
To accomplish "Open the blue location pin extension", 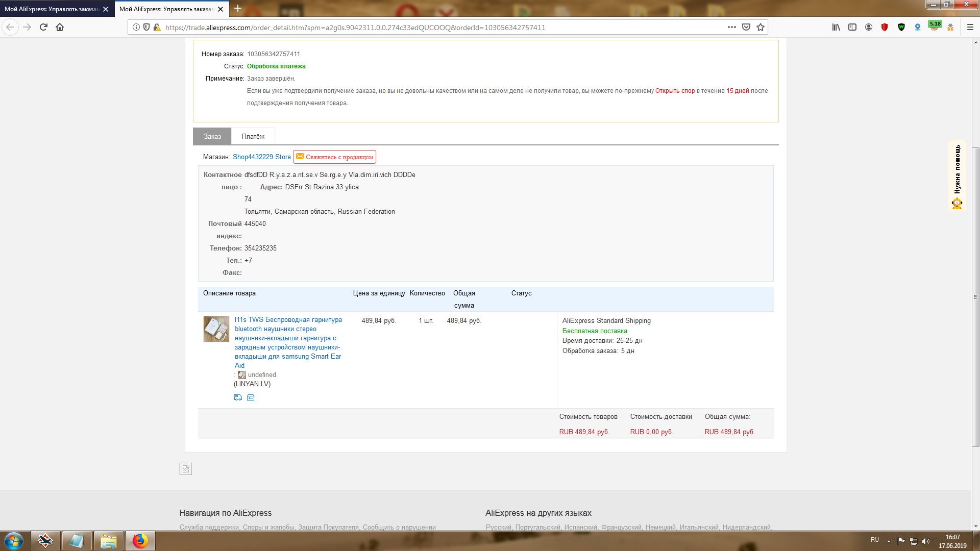I will [x=918, y=27].
